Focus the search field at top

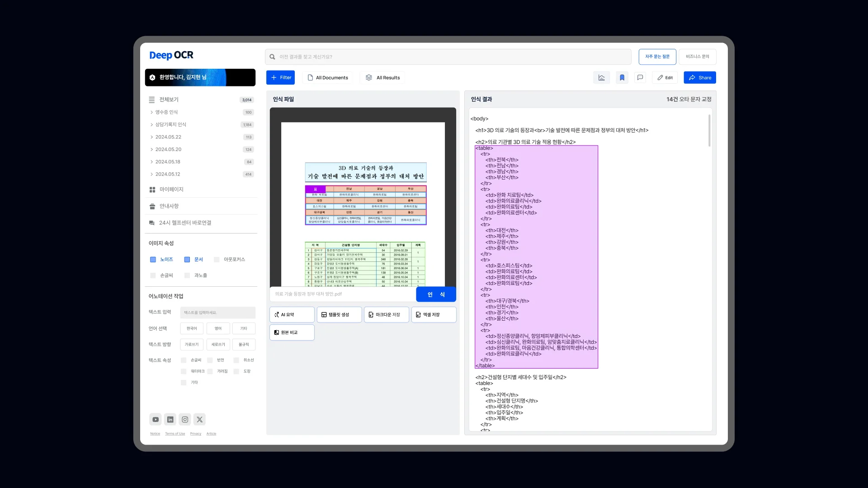click(448, 57)
